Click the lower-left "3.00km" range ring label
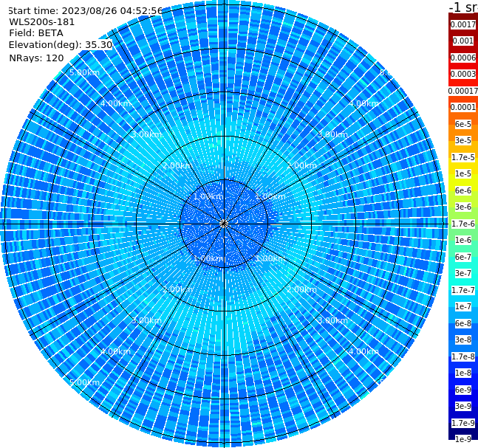 [146, 320]
